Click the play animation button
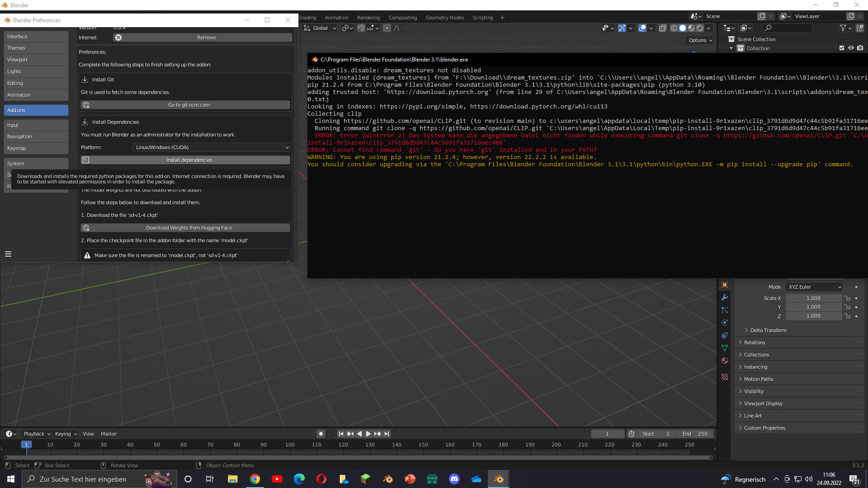 point(368,434)
